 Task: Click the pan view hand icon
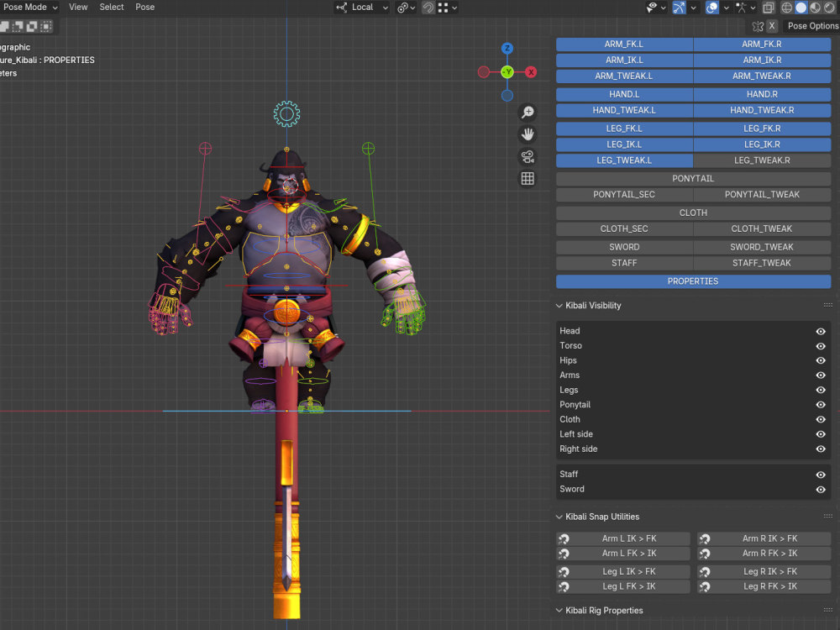(x=528, y=134)
